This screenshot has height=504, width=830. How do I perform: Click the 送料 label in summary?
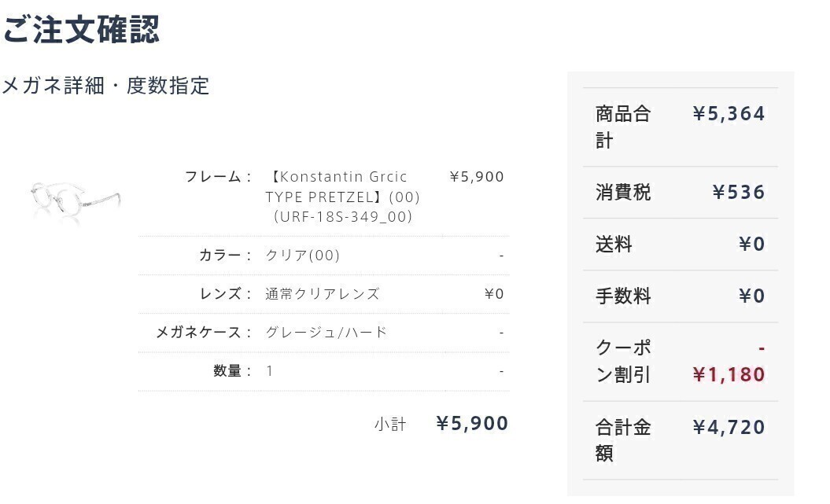click(614, 245)
